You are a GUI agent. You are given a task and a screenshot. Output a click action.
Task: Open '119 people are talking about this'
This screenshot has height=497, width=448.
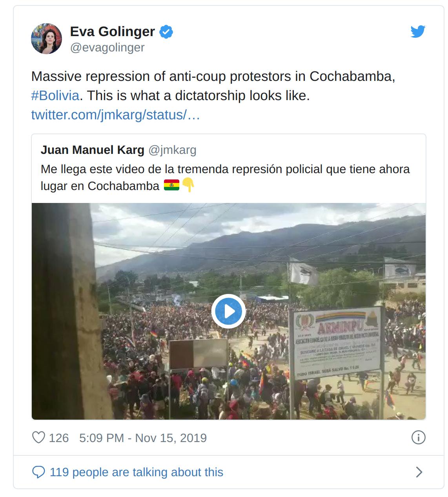point(137,472)
